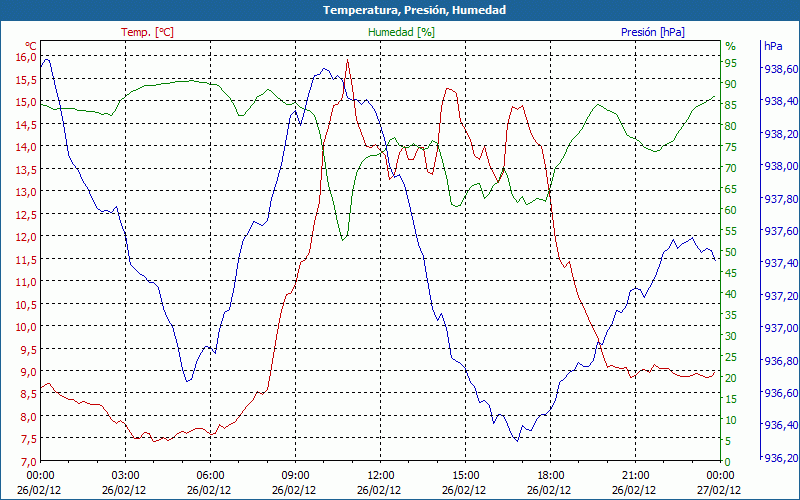Click the 15:00 time axis label
Screen dimensions: 800x500
click(465, 475)
